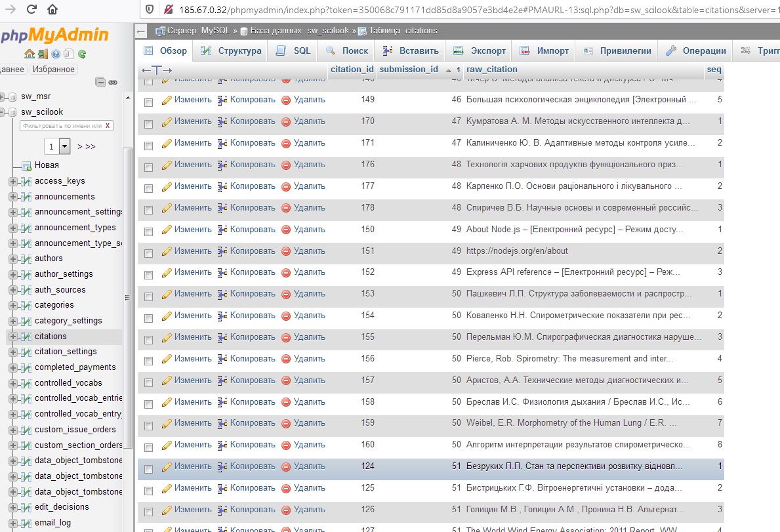Click the log out door icon
The width and height of the screenshot is (780, 532).
(42, 53)
